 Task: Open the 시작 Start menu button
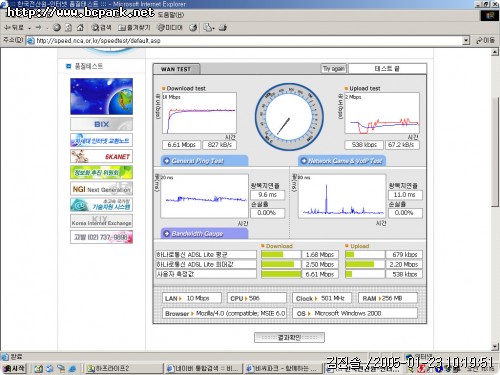14,368
